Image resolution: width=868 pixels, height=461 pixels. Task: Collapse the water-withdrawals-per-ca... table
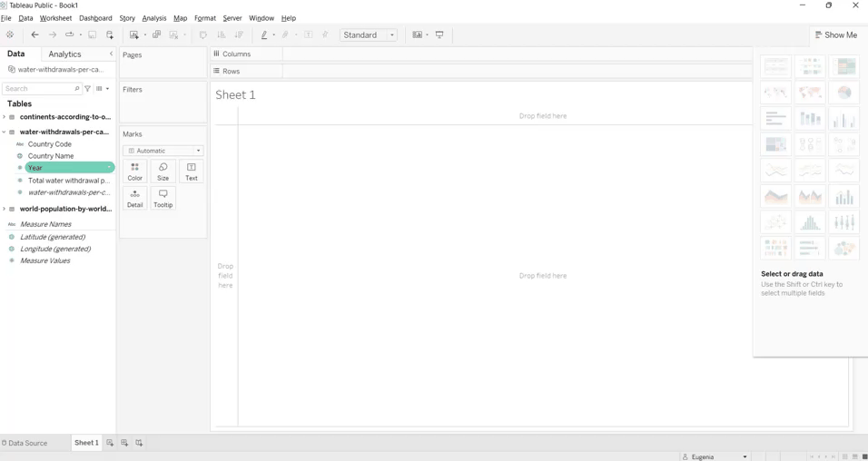coord(4,132)
